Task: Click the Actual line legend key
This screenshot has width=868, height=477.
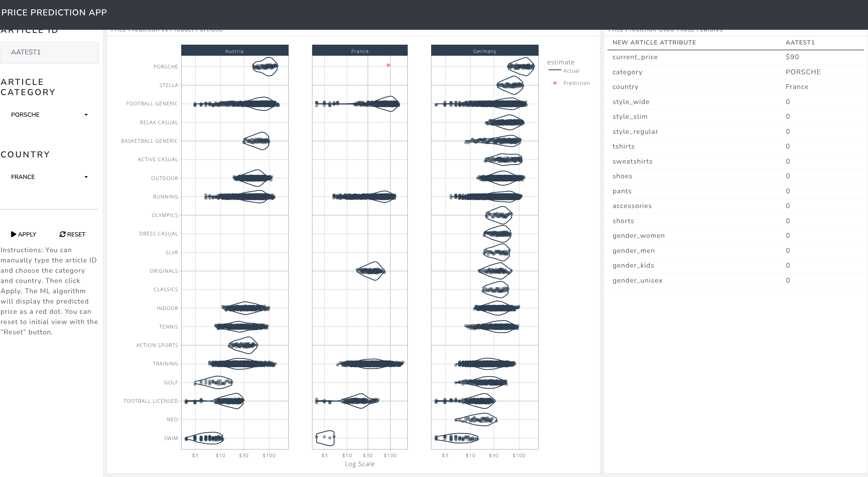Action: coord(555,70)
